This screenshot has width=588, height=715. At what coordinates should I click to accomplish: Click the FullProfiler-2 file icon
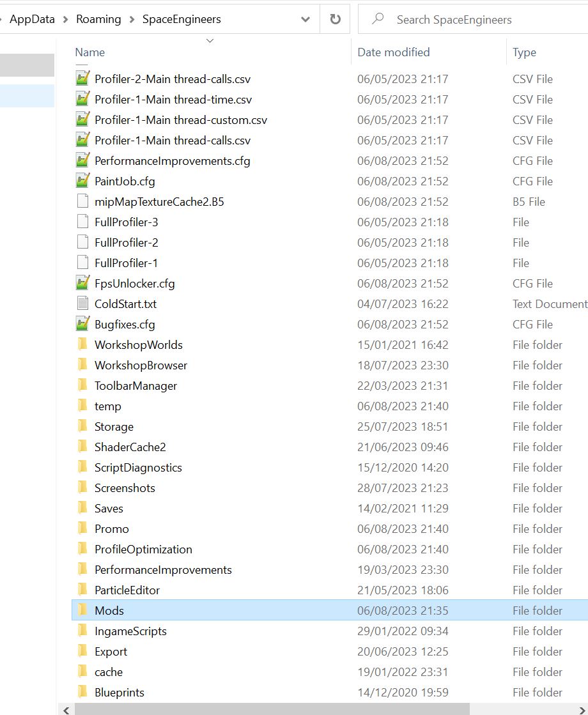point(82,242)
